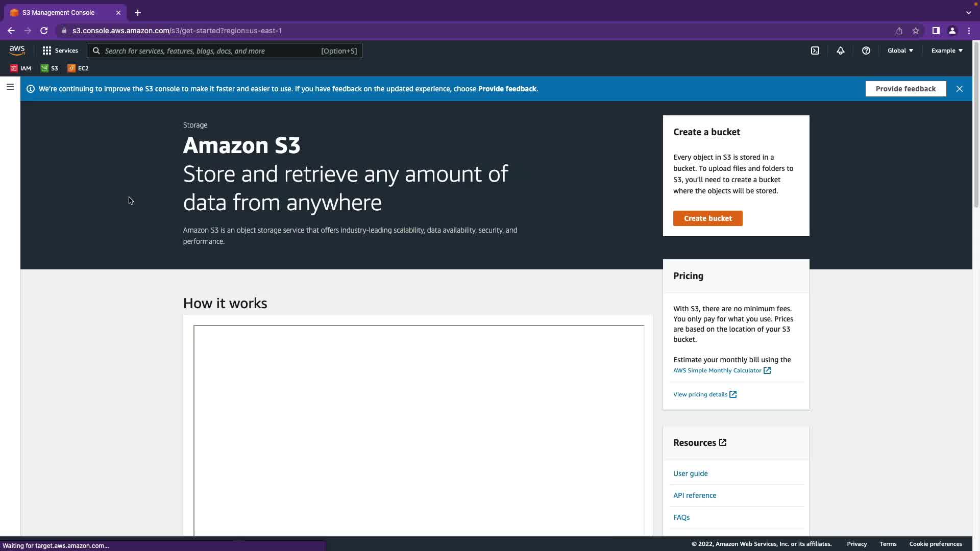The image size is (980, 551).
Task: Open Chrome tab search chevron
Action: pos(968,12)
